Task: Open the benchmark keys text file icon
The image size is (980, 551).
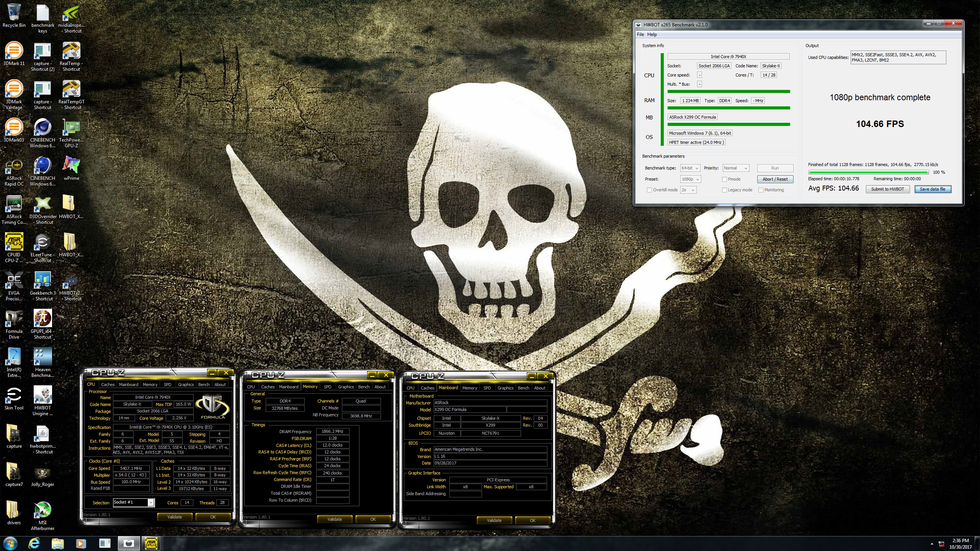Action: click(42, 18)
